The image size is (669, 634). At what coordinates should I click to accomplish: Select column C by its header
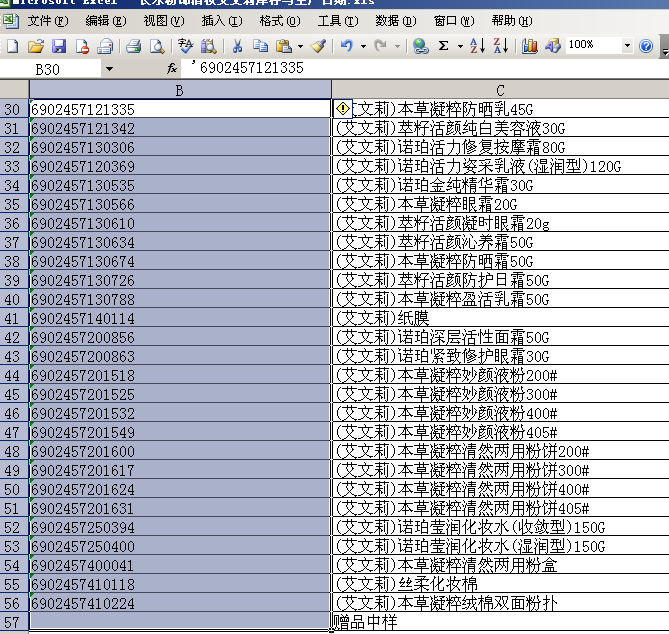coord(500,90)
